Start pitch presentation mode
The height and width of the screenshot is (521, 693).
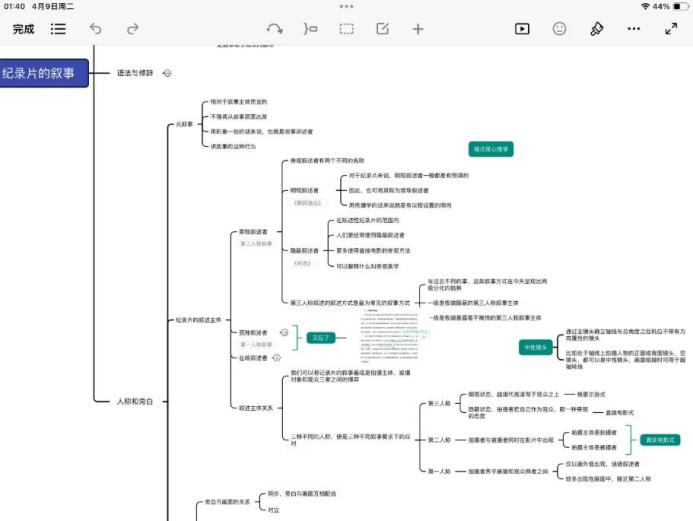click(x=522, y=29)
